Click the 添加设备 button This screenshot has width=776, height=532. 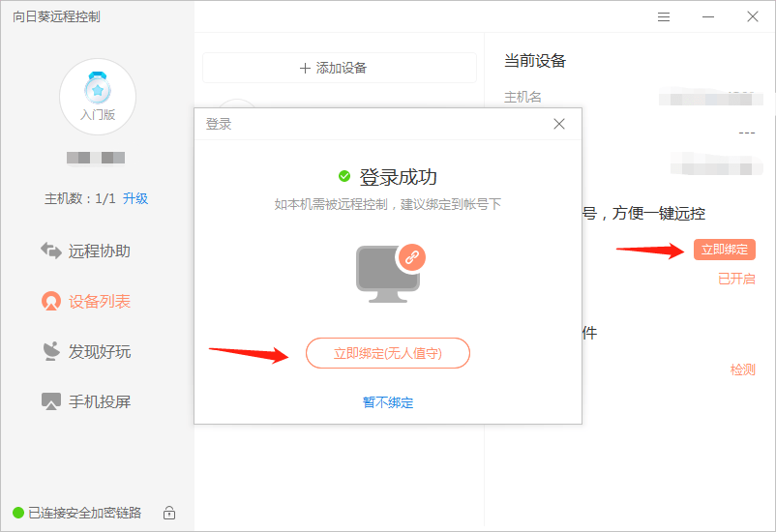tap(339, 68)
